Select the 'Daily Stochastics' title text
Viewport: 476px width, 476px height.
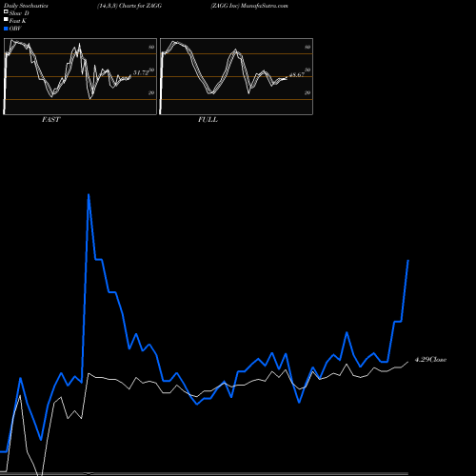point(26,6)
